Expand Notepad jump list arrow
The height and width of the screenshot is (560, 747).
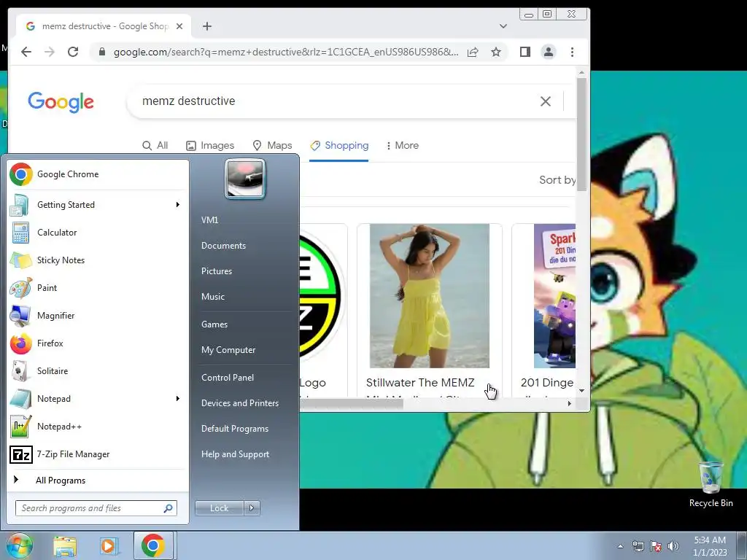(x=178, y=399)
